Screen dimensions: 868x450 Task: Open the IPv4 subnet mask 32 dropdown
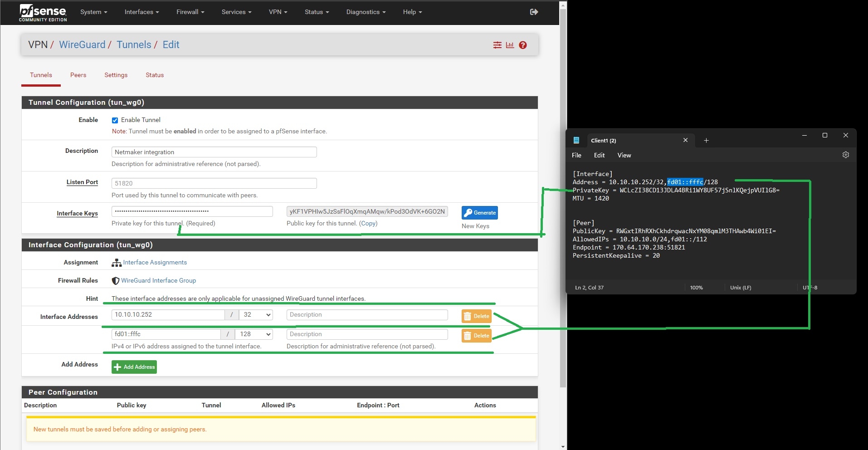coord(257,315)
